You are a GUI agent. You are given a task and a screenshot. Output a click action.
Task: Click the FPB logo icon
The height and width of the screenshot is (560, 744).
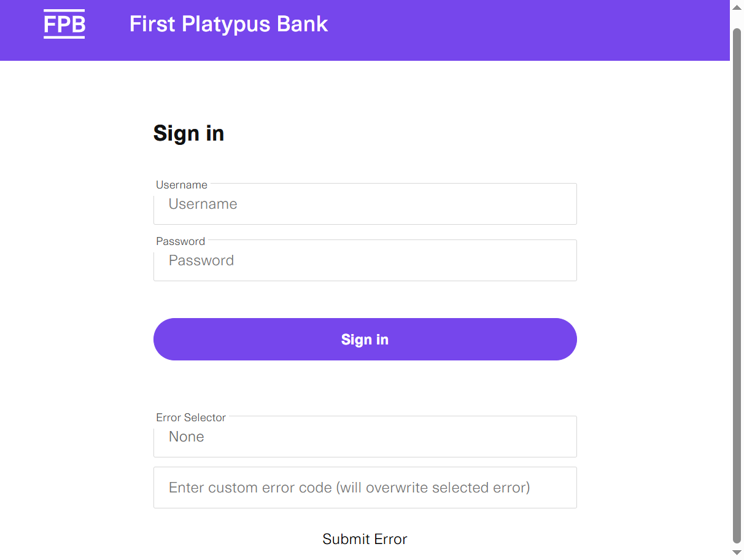pyautogui.click(x=64, y=25)
